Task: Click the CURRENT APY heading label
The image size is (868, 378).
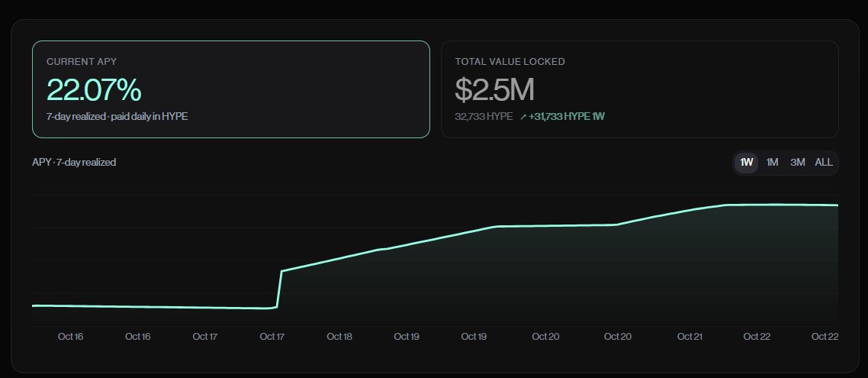Action: coord(82,62)
